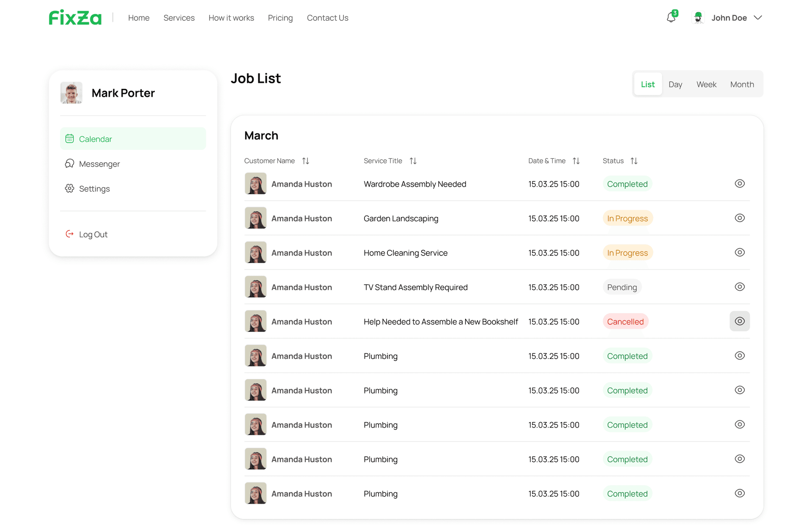Image resolution: width=812 pixels, height=527 pixels.
Task: Switch to the Month view tab
Action: [742, 84]
